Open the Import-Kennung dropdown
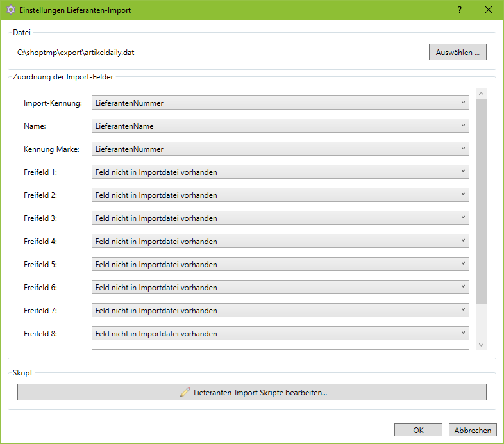Screen dimensions: 504x444 (x=280, y=103)
